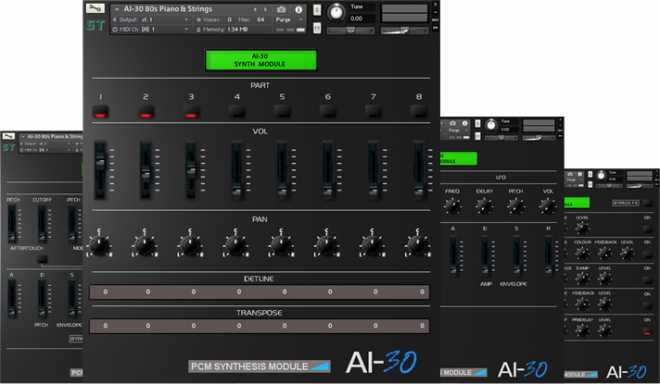Click the Part 2 volume fader
The width and height of the screenshot is (660, 384).
(x=146, y=170)
